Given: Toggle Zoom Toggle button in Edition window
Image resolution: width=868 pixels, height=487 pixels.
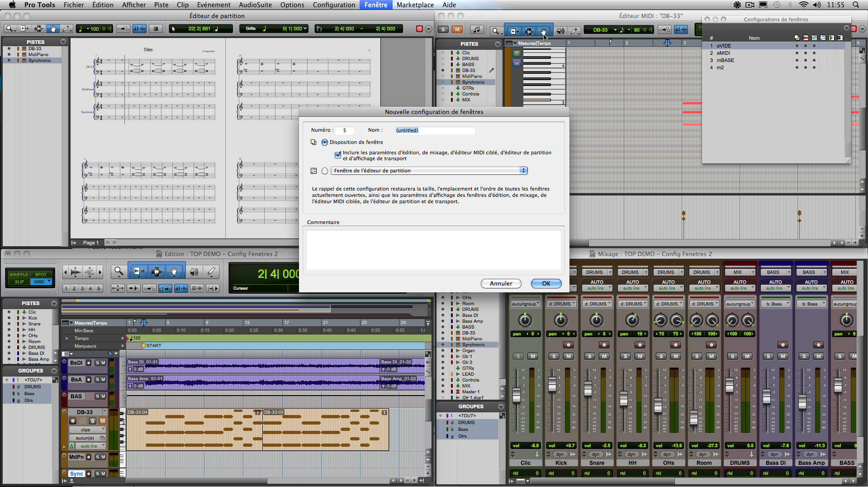Looking at the screenshot, I should (118, 288).
